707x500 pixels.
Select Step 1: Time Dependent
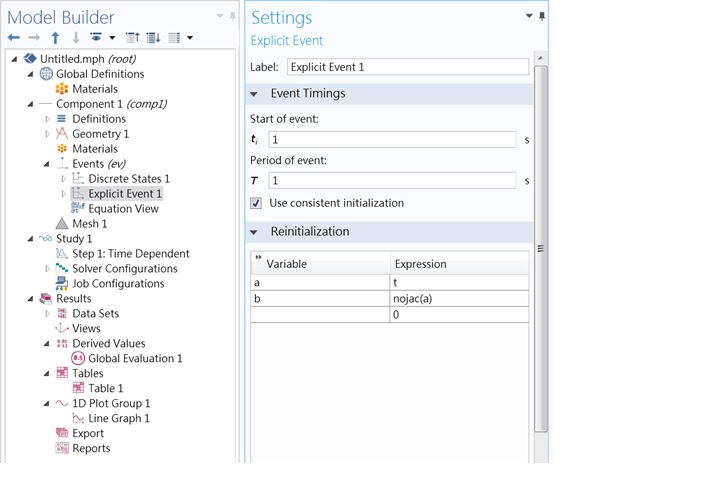pos(130,254)
